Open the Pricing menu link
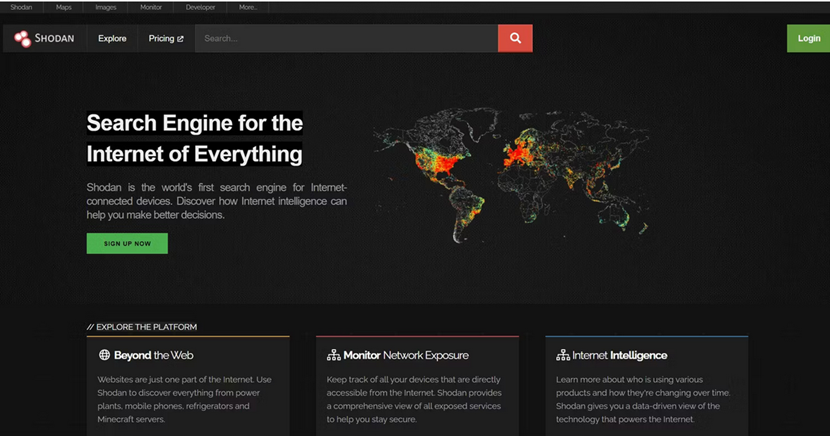 point(161,39)
